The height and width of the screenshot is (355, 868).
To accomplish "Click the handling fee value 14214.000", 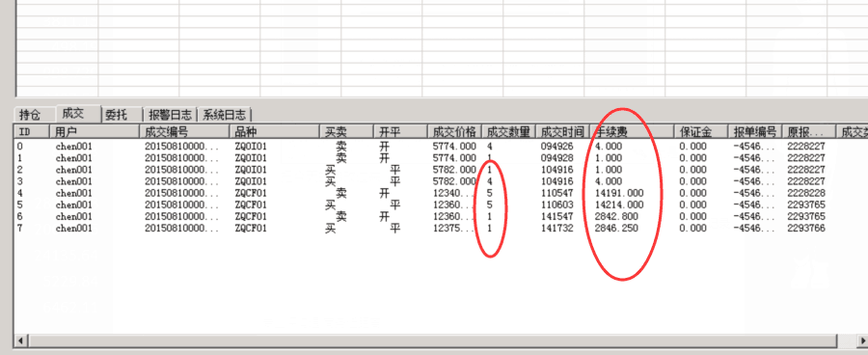I will pyautogui.click(x=619, y=205).
